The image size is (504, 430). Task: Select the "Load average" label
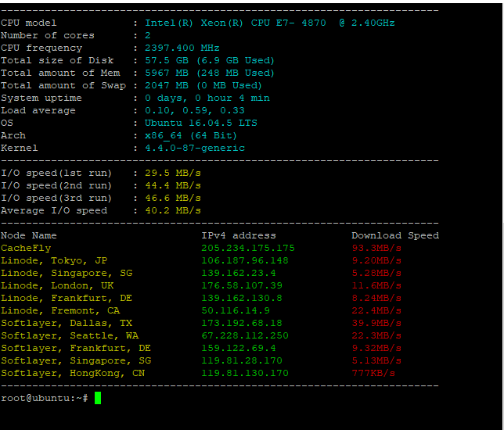point(38,111)
